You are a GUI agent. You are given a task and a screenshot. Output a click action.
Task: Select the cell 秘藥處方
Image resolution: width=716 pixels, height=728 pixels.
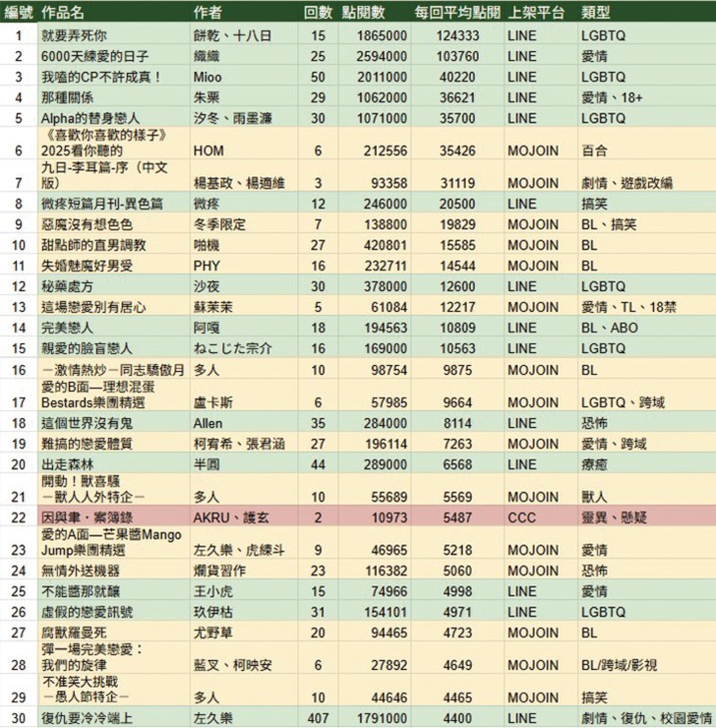pos(68,286)
